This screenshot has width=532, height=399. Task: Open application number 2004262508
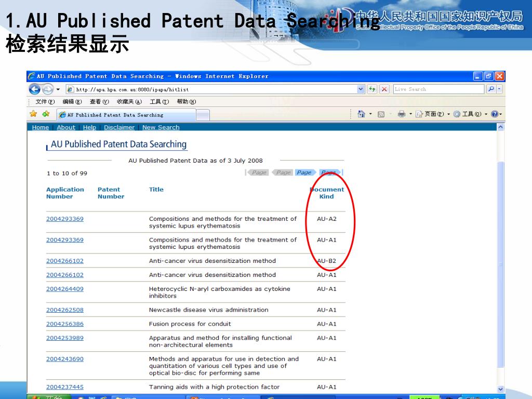[65, 310]
